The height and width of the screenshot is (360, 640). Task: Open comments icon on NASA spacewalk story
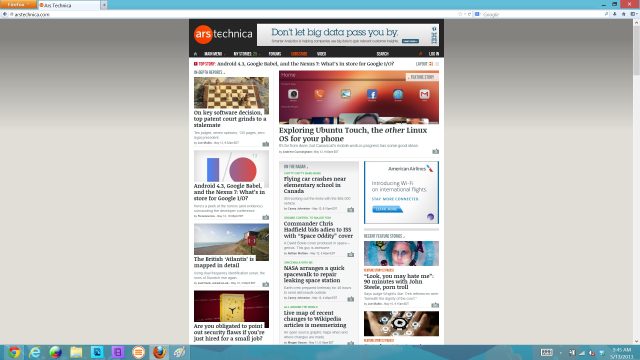coord(351,299)
